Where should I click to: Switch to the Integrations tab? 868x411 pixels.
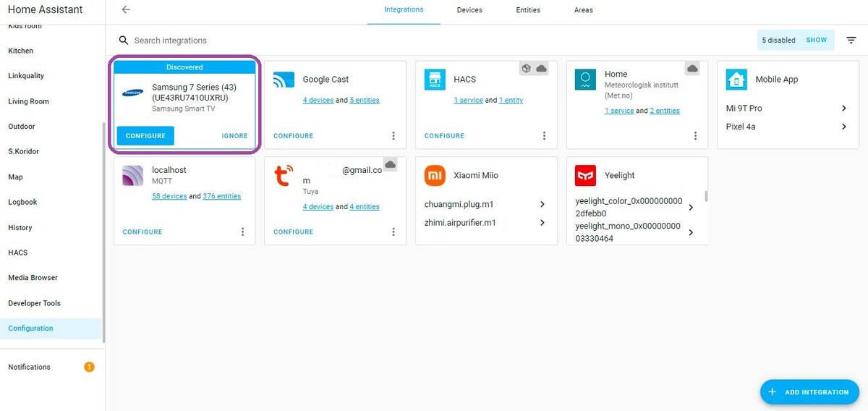coord(404,10)
